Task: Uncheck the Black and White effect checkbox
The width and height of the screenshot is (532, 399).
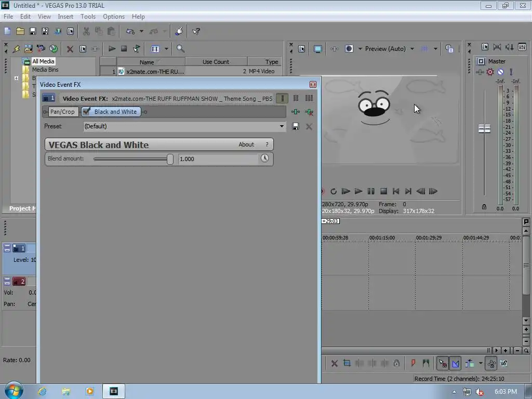Action: pyautogui.click(x=86, y=111)
